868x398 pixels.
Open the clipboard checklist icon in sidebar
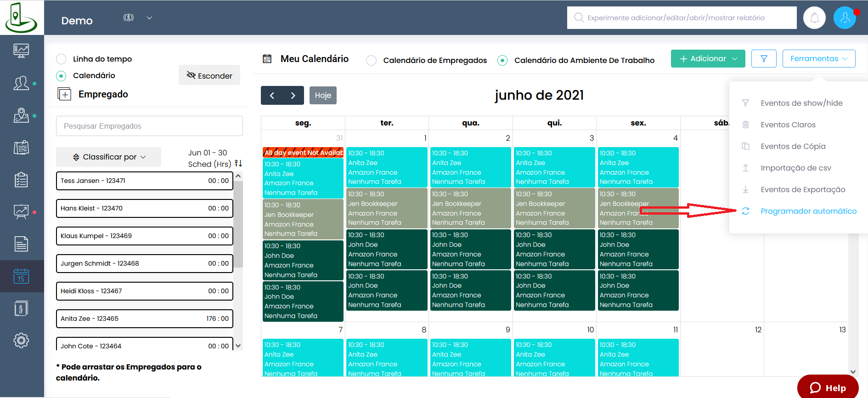click(21, 180)
